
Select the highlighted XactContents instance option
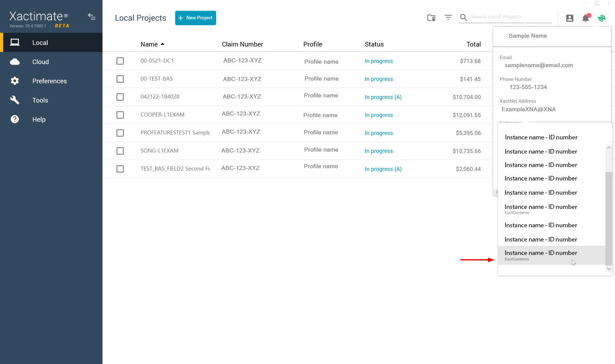click(x=552, y=255)
